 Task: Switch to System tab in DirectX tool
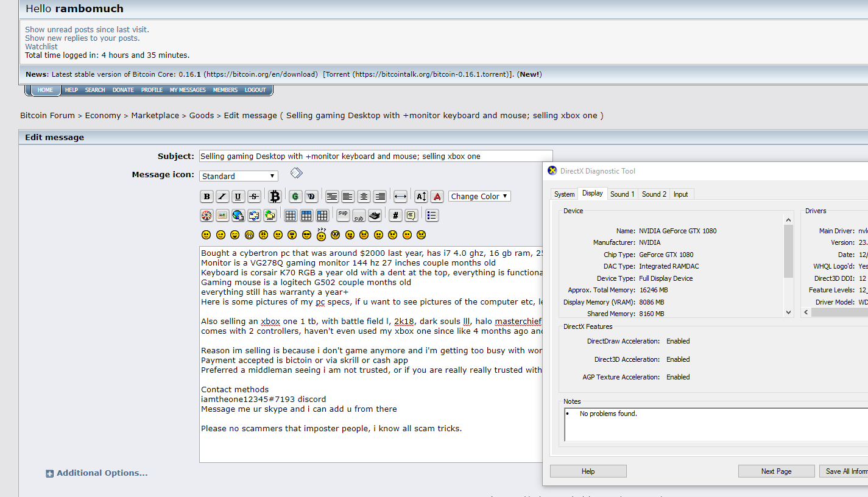point(564,194)
